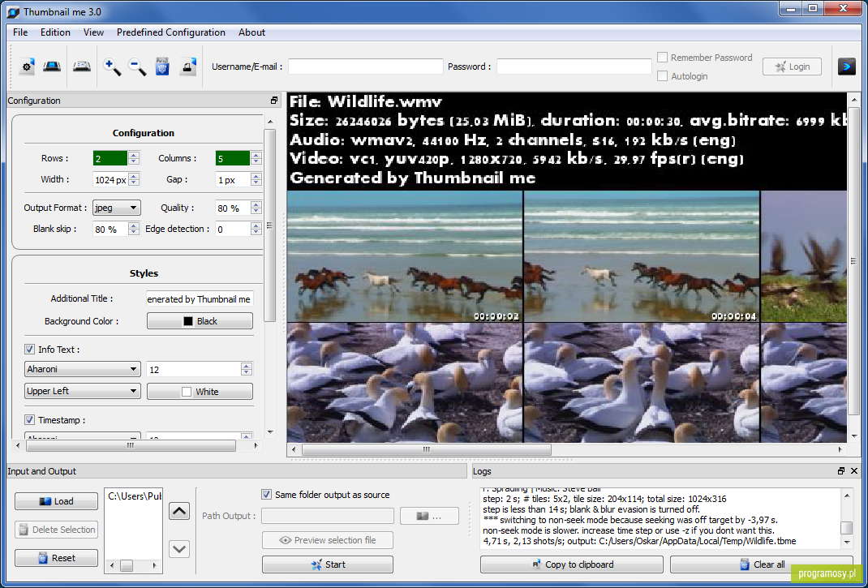The width and height of the screenshot is (868, 588).
Task: Close the Logs panel
Action: click(x=854, y=470)
